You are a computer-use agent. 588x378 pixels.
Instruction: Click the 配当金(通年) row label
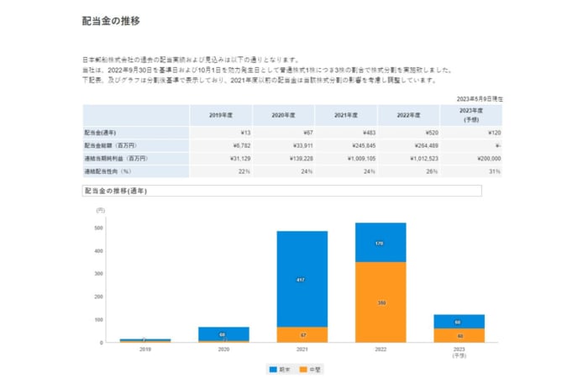103,133
